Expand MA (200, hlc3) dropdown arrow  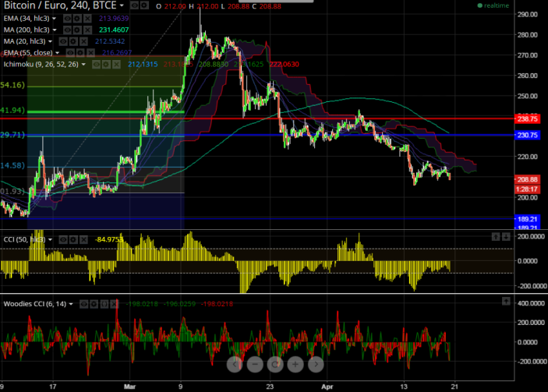point(54,30)
